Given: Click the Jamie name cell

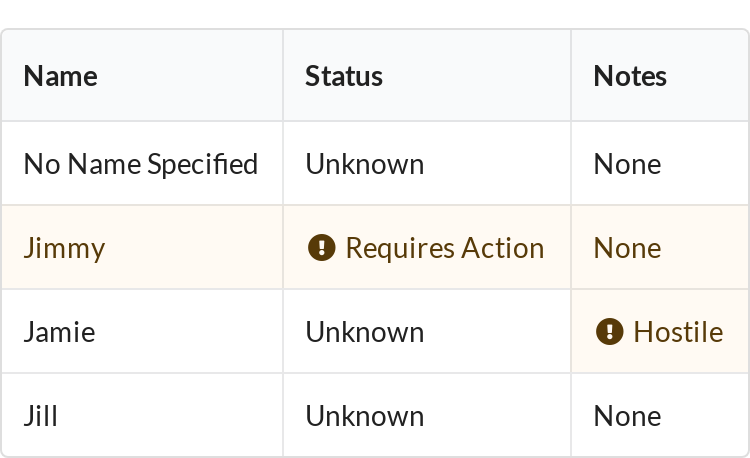Looking at the screenshot, I should (142, 331).
